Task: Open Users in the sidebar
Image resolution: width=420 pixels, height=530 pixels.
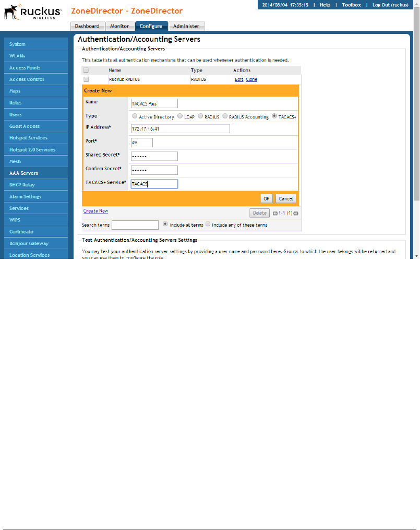Action: [36, 114]
